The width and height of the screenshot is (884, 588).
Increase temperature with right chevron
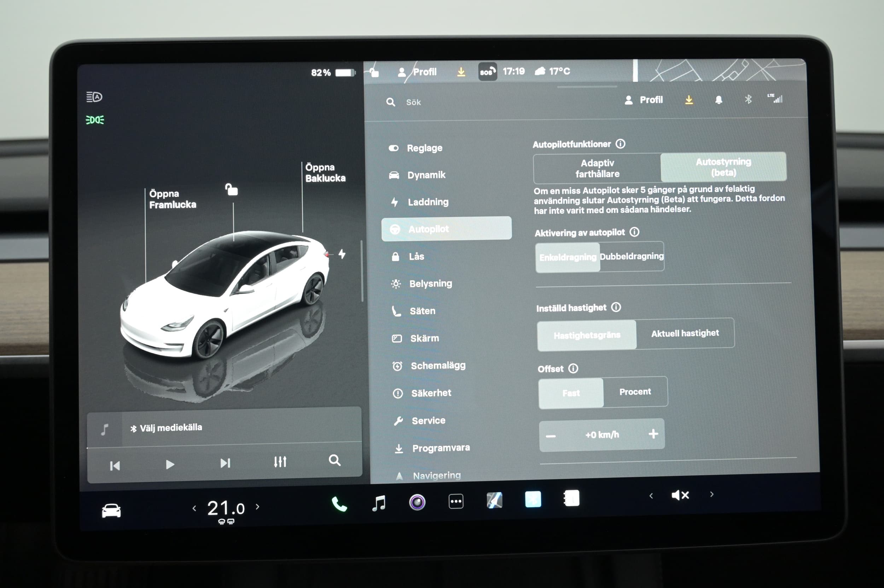coord(257,507)
